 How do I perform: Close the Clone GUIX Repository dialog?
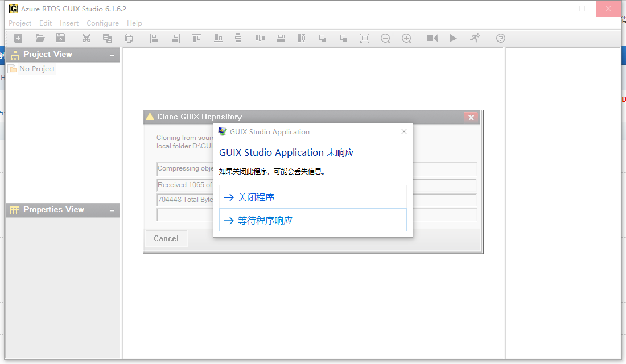point(471,117)
